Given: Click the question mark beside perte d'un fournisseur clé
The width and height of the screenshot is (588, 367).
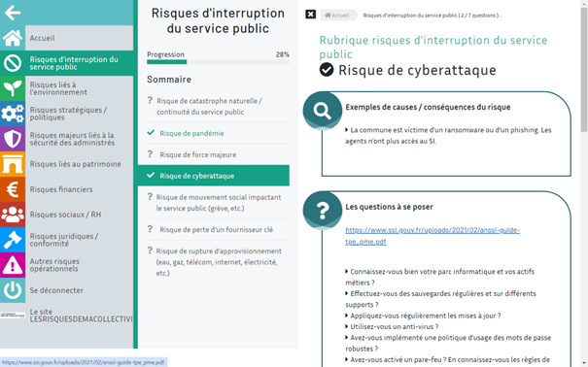Looking at the screenshot, I should pos(150,229).
